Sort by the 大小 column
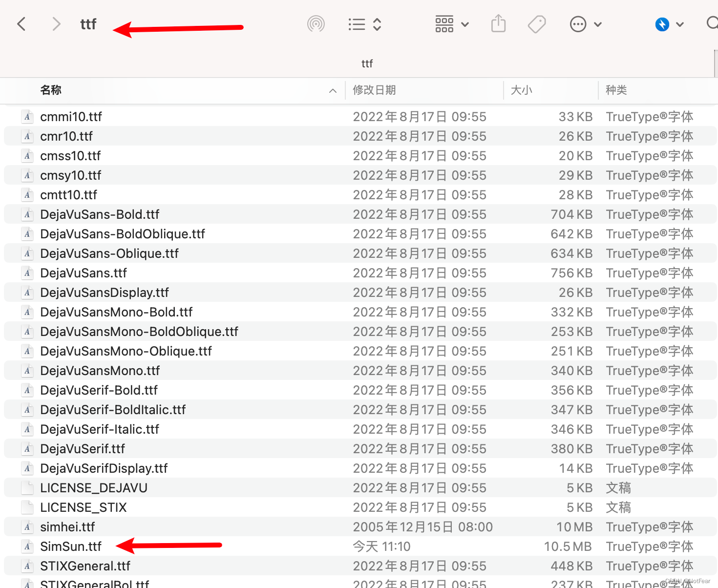Viewport: 718px width, 588px height. pos(521,90)
